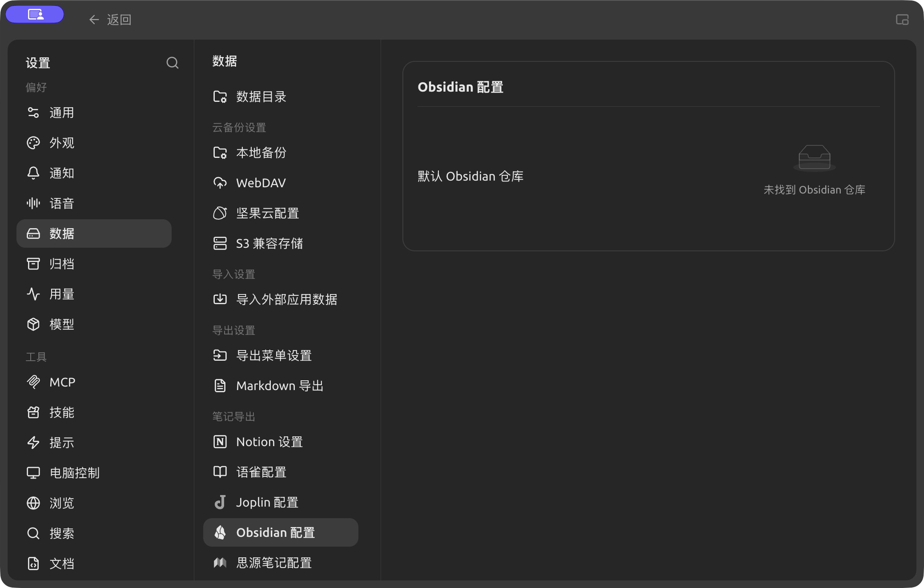Select the 通知 bell menu item

(94, 173)
